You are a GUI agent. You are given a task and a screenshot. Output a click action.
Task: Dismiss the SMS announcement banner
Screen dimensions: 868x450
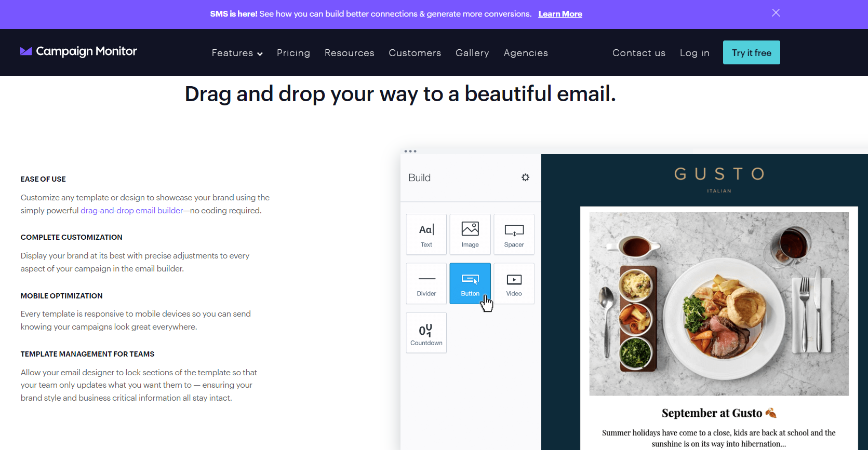click(x=776, y=13)
